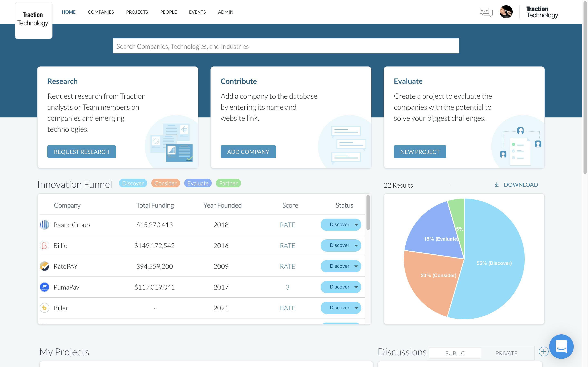Screen dimensions: 588x367
Task: Click the RatePAY company logo icon
Action: coord(45,266)
